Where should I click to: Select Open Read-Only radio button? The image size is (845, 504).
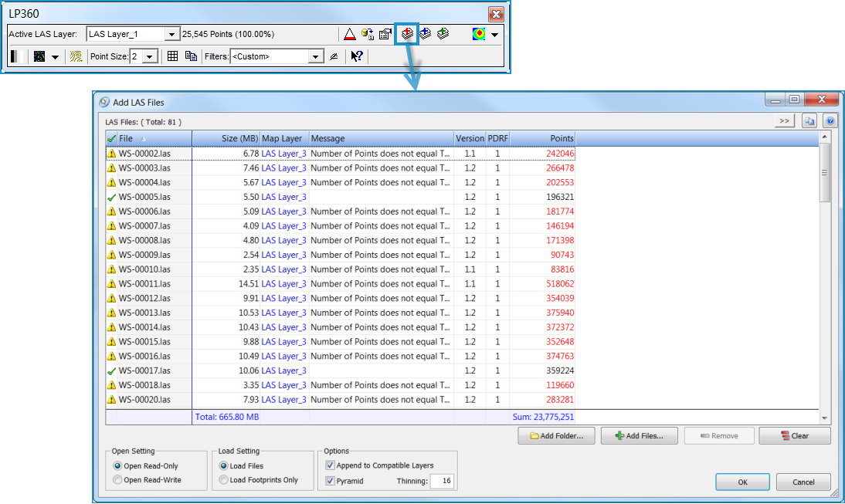pyautogui.click(x=117, y=465)
